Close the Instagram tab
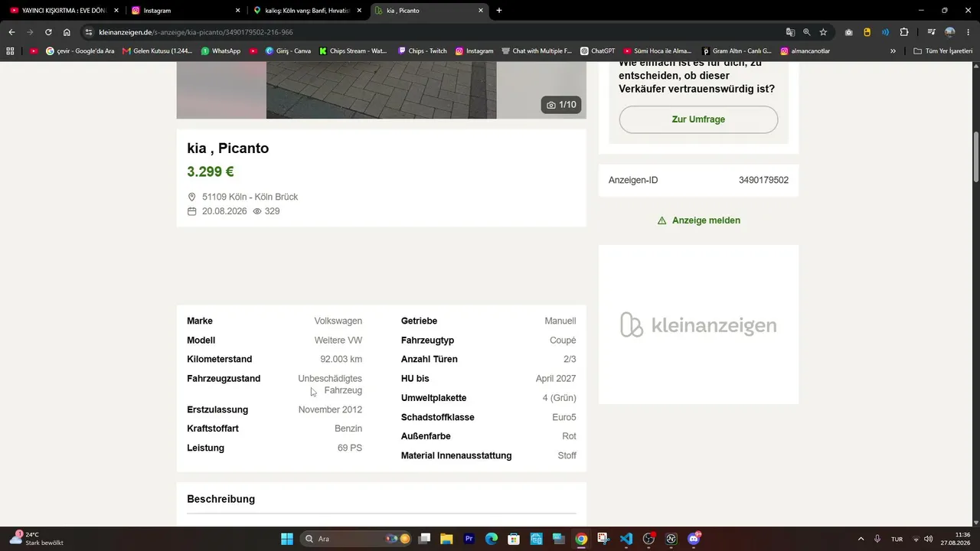Viewport: 980px width, 551px height. (237, 11)
